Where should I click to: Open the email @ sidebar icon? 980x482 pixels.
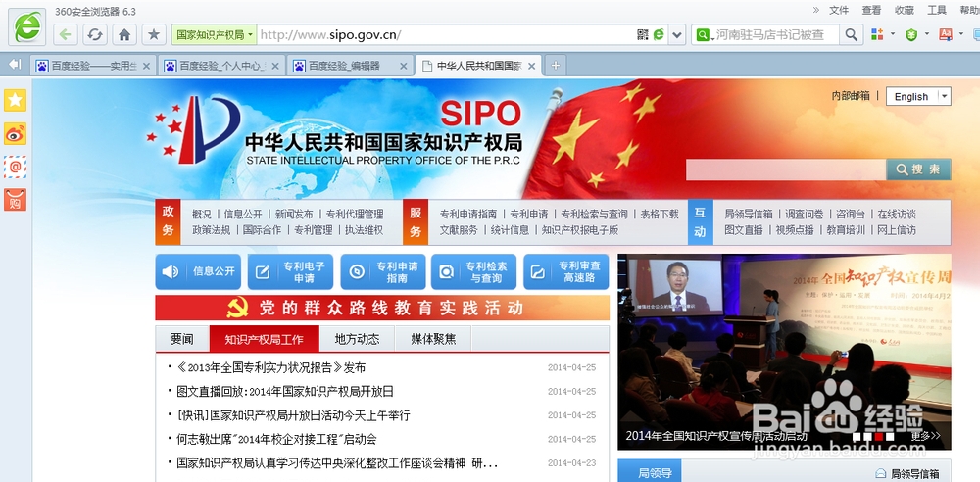15,167
